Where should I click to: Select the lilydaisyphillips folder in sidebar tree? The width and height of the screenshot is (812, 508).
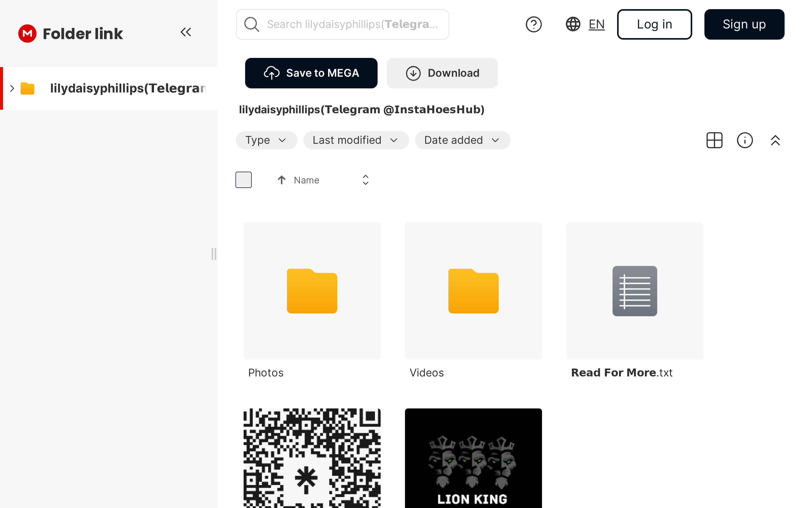pyautogui.click(x=109, y=88)
